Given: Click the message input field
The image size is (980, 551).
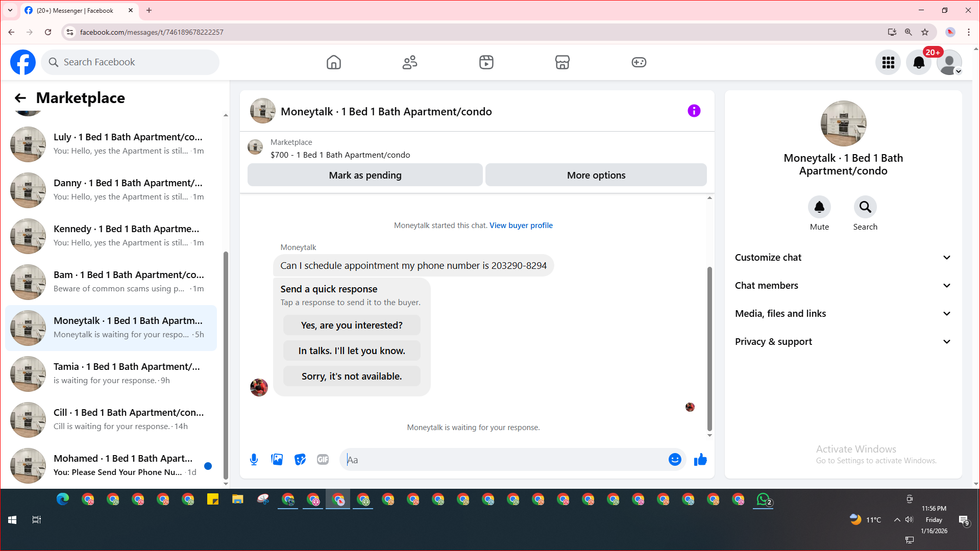Looking at the screenshot, I should tap(505, 460).
